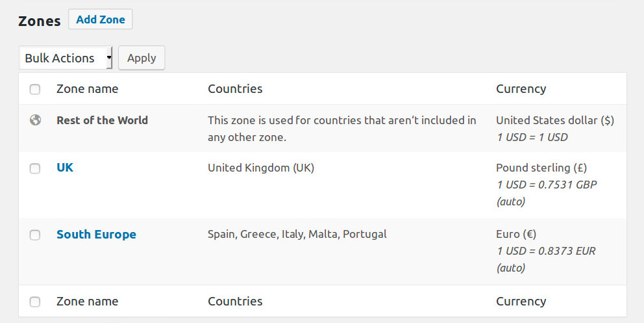Click the Currency footer label
The width and height of the screenshot is (644, 323).
521,302
